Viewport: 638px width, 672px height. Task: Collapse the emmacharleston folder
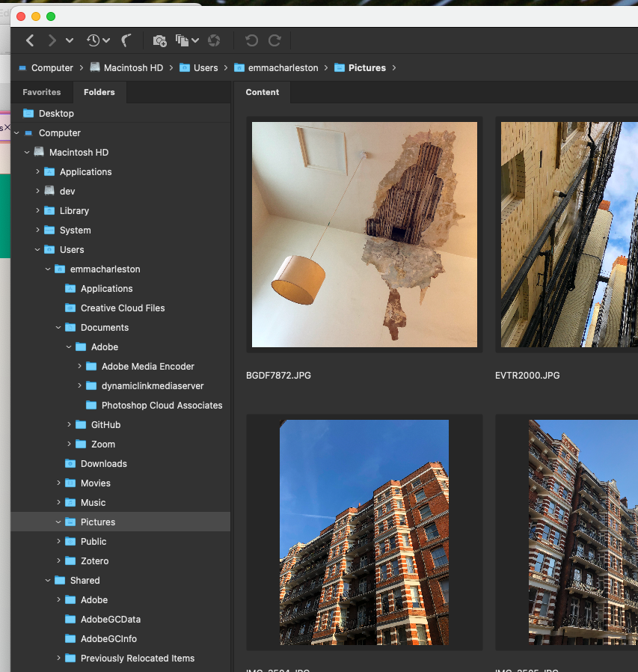tap(48, 269)
